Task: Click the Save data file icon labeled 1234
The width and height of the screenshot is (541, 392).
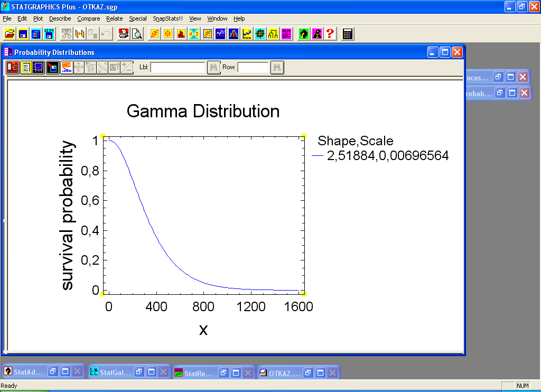Action: (x=49, y=34)
